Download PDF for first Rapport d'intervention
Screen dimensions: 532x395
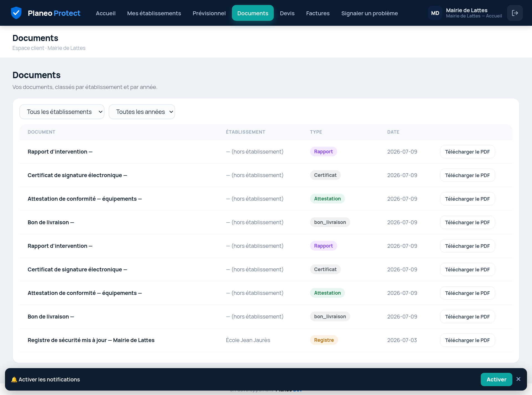pos(467,152)
